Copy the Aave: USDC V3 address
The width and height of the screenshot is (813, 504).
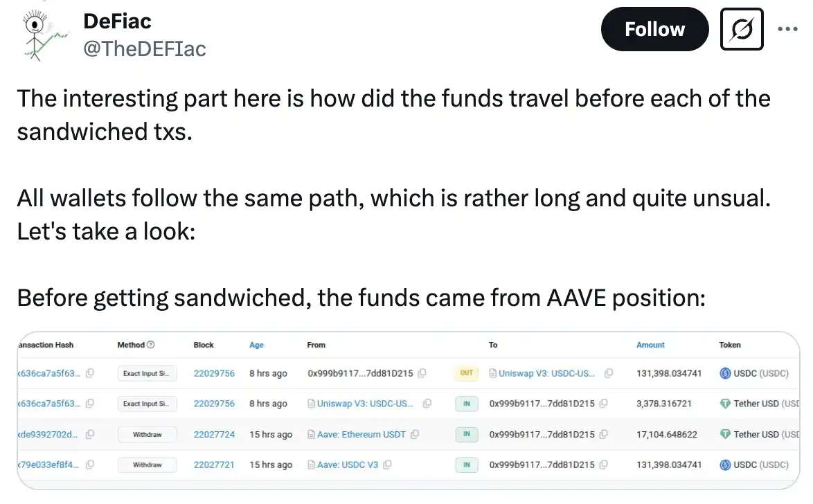[x=387, y=465]
